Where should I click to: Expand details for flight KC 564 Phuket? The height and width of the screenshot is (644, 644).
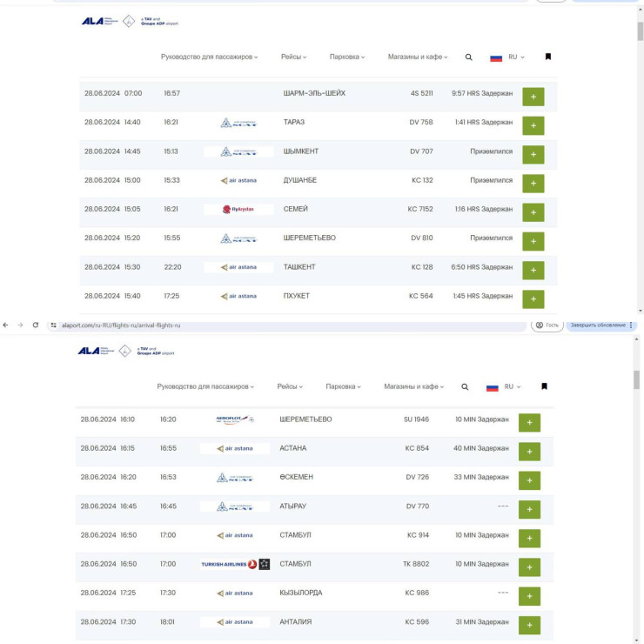533,299
